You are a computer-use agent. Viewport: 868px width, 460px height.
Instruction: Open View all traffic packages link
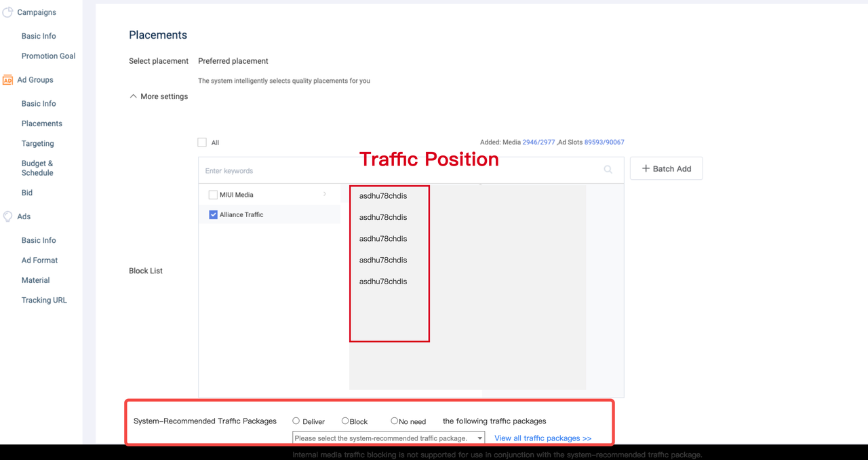[542, 438]
